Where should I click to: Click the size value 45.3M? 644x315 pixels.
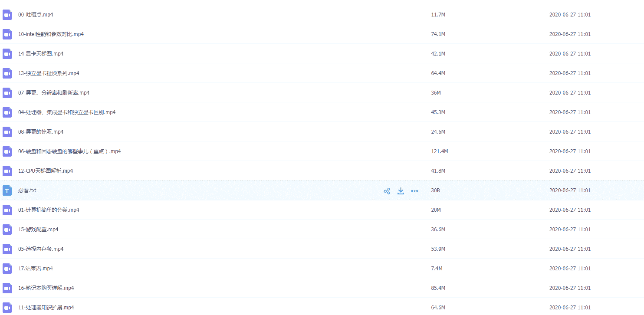point(438,112)
